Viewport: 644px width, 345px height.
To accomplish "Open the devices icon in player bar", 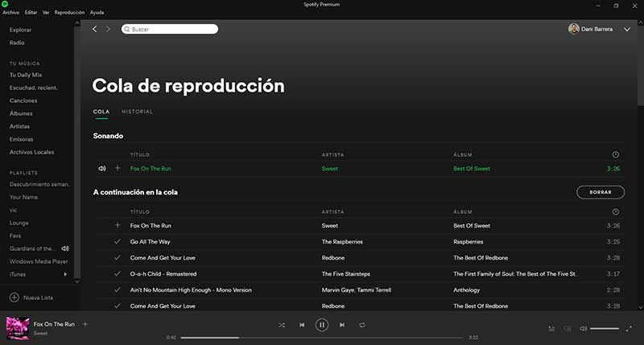I will [x=568, y=329].
